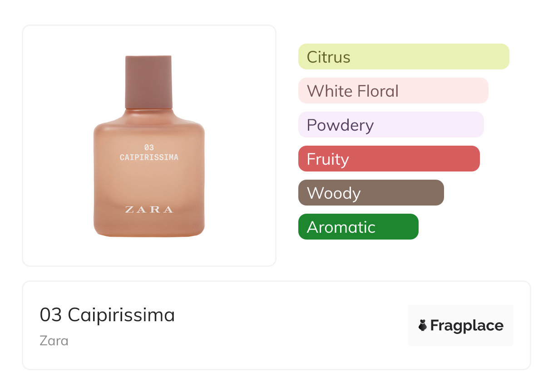This screenshot has width=553, height=392.
Task: Click the '03 CAIPIRISSIMA' label on bottle
Action: click(149, 152)
